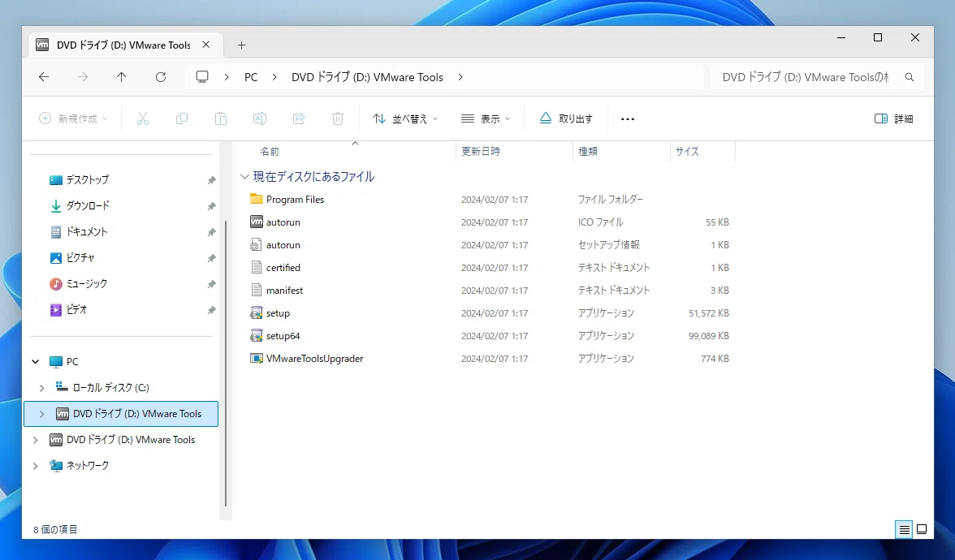Click the Paste clipboard icon
This screenshot has width=955, height=560.
[221, 118]
